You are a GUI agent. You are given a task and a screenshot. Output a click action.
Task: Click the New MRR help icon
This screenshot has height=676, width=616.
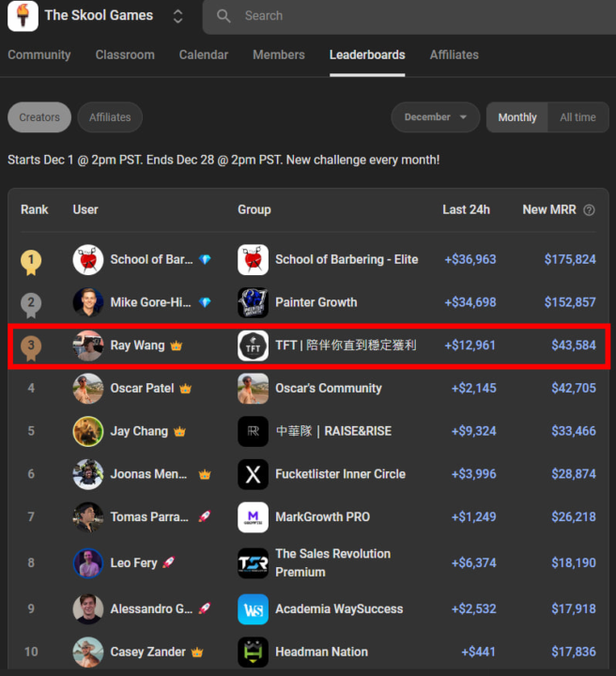pos(589,210)
